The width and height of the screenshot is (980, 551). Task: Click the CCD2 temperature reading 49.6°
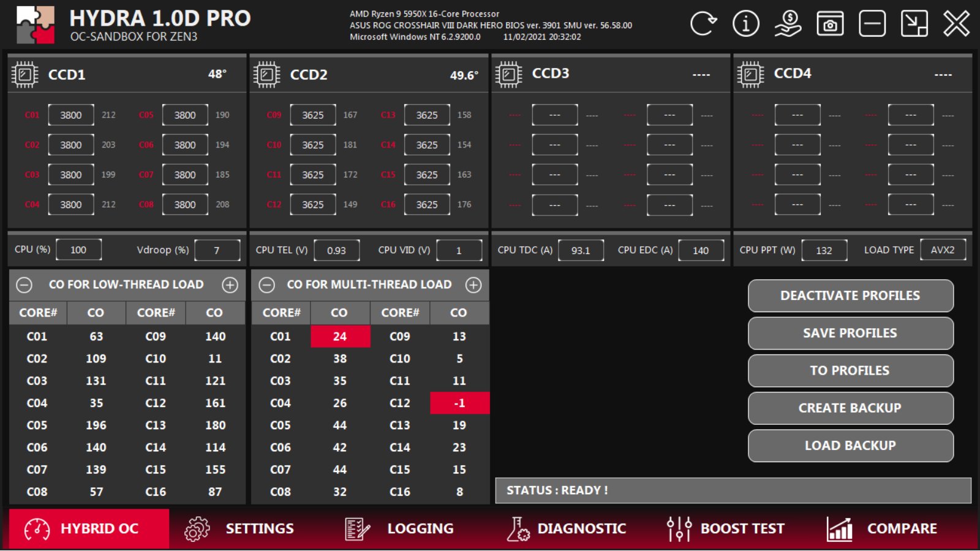click(464, 75)
